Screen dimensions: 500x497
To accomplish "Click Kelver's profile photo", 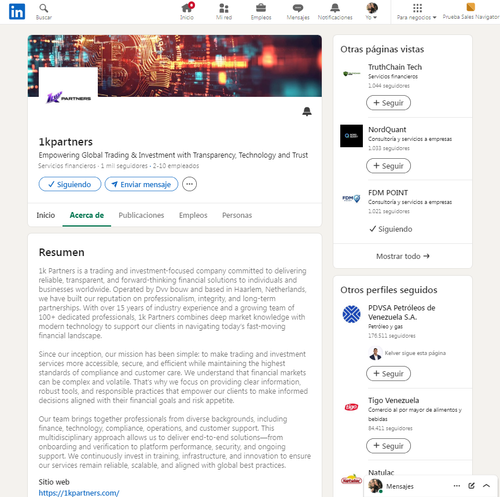I will tap(375, 353).
